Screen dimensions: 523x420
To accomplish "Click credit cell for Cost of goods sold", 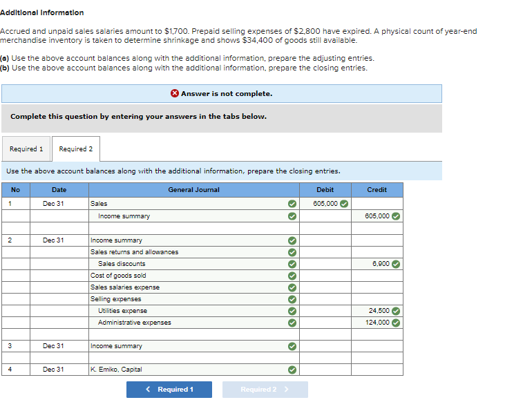I will tap(377, 276).
